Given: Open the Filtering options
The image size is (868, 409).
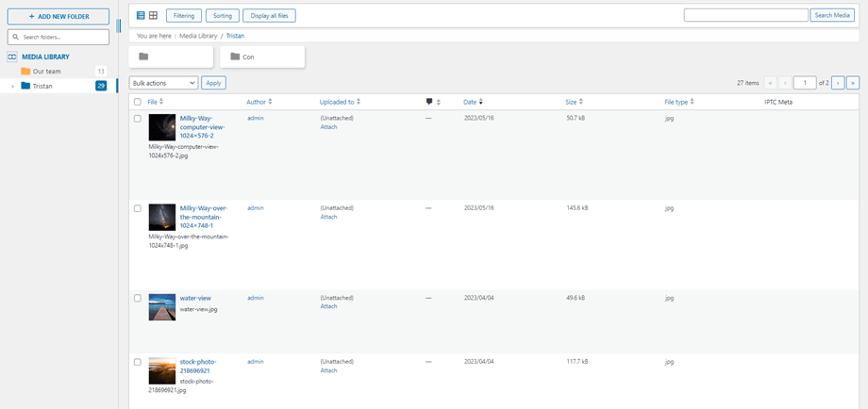Looking at the screenshot, I should pos(183,16).
